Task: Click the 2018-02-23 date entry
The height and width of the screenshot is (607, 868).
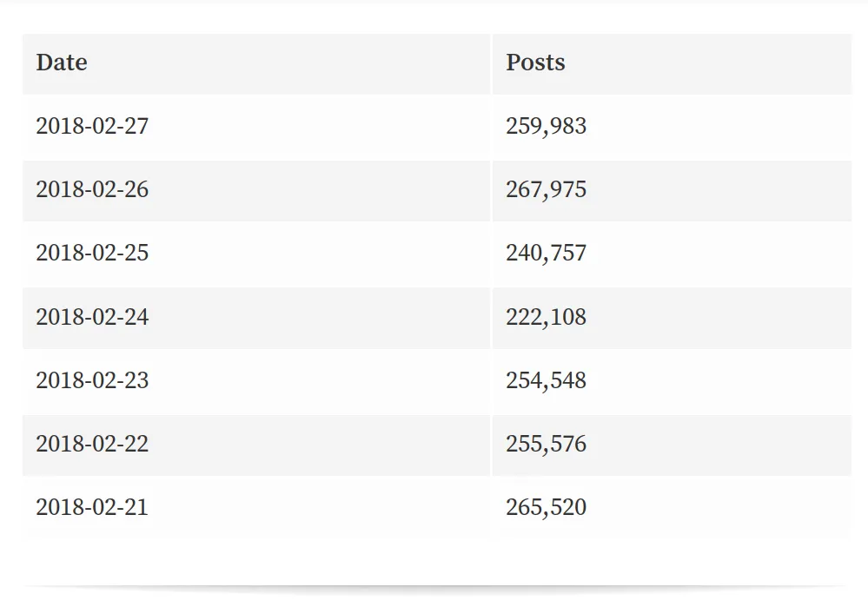Action: coord(92,380)
